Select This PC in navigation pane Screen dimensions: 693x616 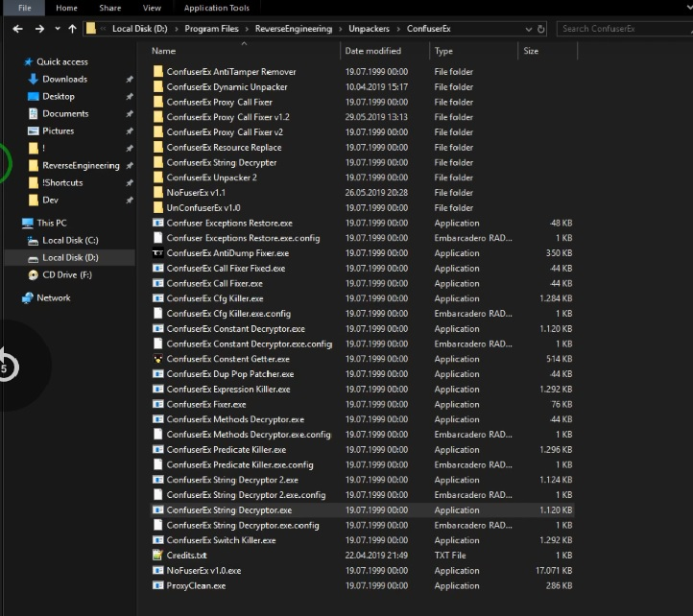point(52,223)
